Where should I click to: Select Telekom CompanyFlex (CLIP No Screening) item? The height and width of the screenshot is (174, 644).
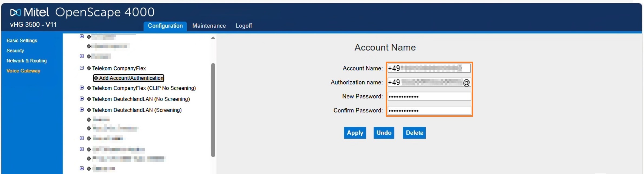pos(144,88)
